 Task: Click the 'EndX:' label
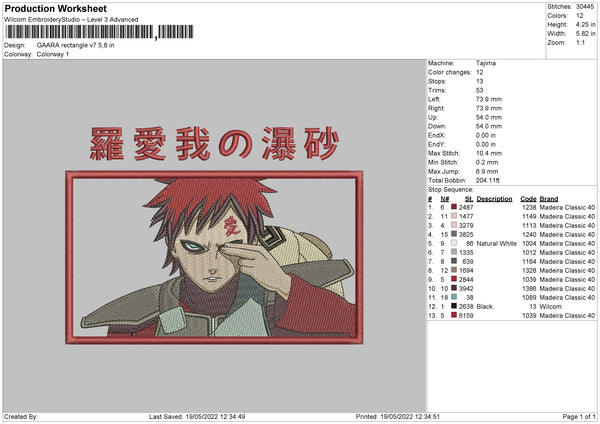(x=437, y=135)
